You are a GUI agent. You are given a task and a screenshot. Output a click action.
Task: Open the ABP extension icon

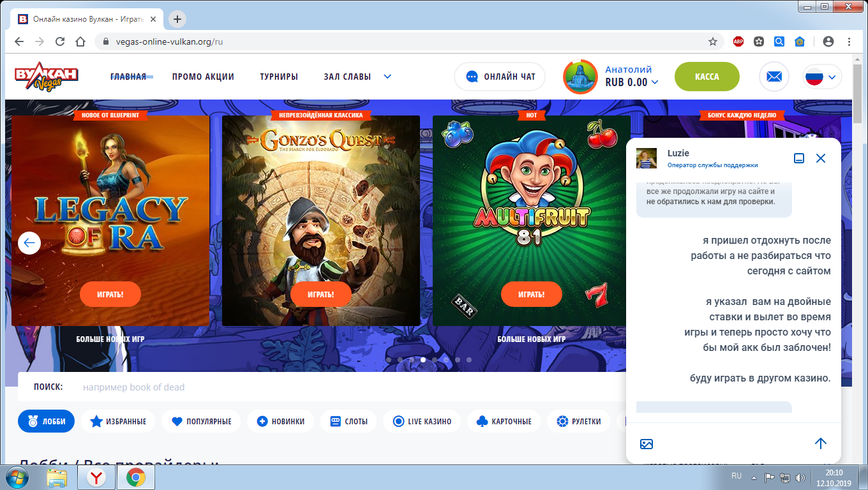pos(738,41)
